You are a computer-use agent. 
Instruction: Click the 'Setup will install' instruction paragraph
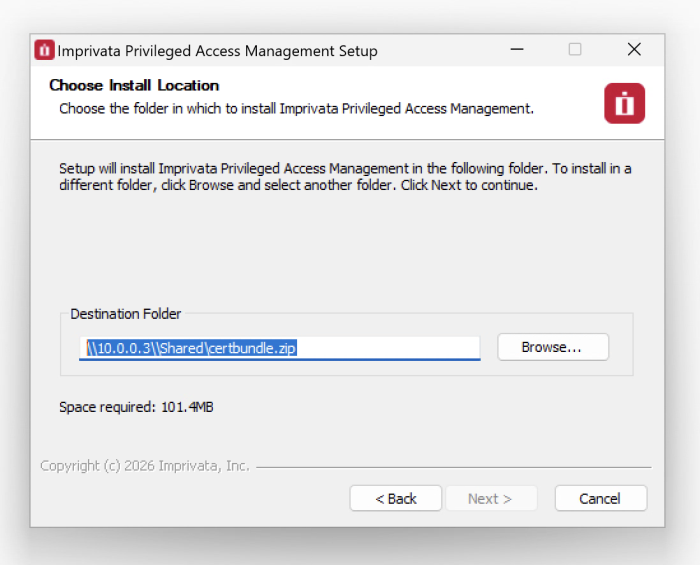(x=345, y=177)
